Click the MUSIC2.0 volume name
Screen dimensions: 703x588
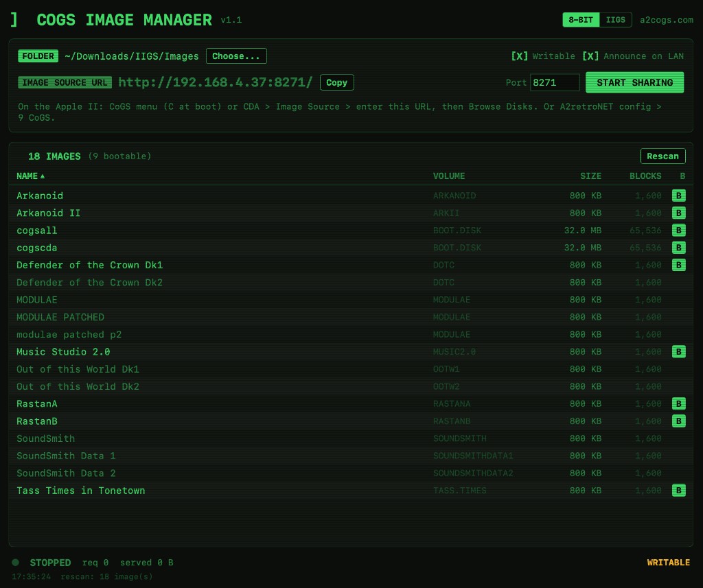(x=454, y=352)
